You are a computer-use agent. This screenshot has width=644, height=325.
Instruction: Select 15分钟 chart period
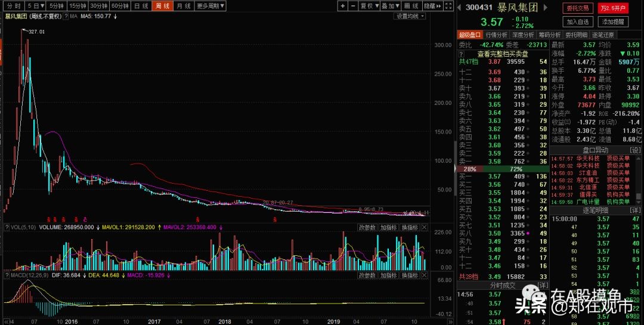click(78, 6)
